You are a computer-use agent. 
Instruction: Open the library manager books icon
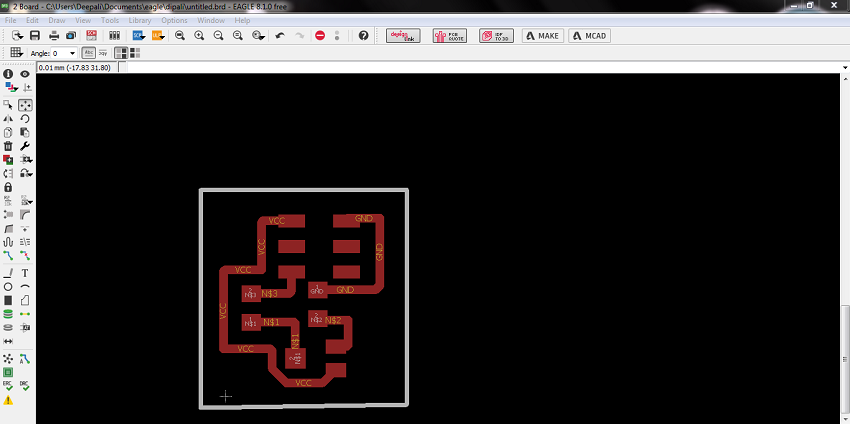pos(114,36)
